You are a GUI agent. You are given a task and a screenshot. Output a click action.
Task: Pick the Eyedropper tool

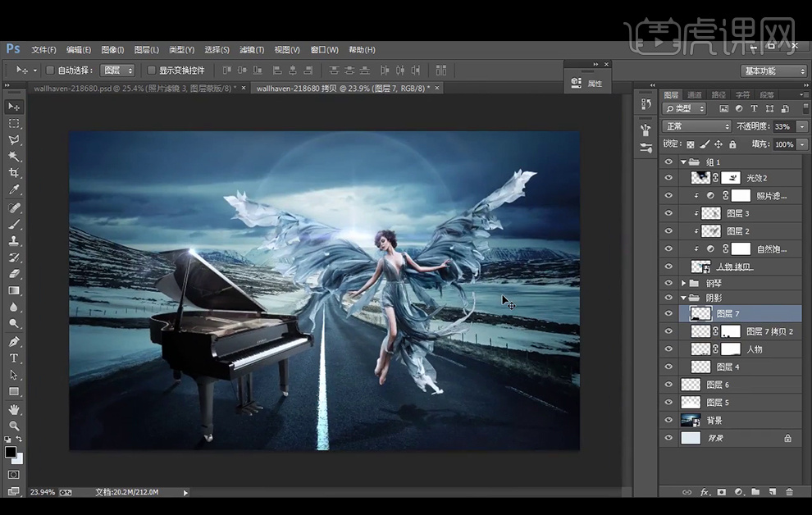coord(14,190)
